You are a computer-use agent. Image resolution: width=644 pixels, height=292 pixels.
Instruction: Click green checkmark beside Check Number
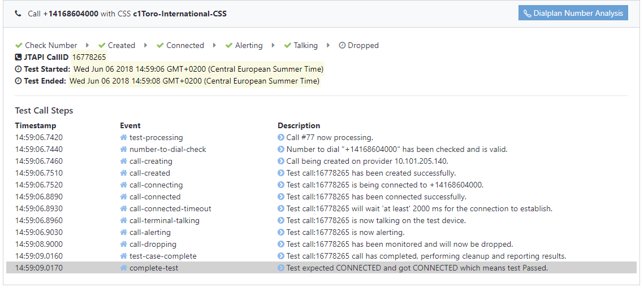[19, 46]
